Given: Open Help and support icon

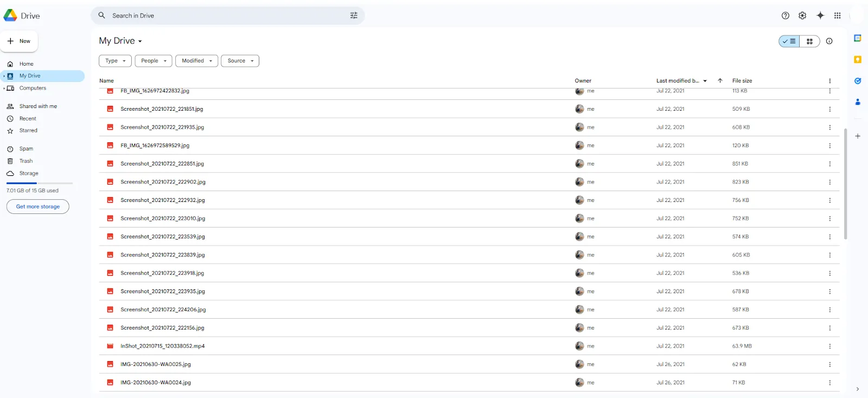Looking at the screenshot, I should pyautogui.click(x=785, y=16).
